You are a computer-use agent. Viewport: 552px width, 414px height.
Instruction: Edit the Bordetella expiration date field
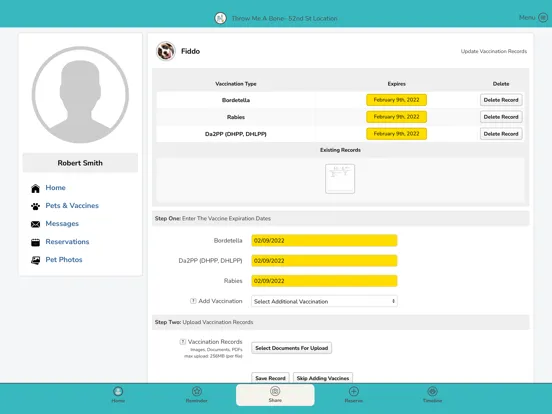[x=324, y=240]
